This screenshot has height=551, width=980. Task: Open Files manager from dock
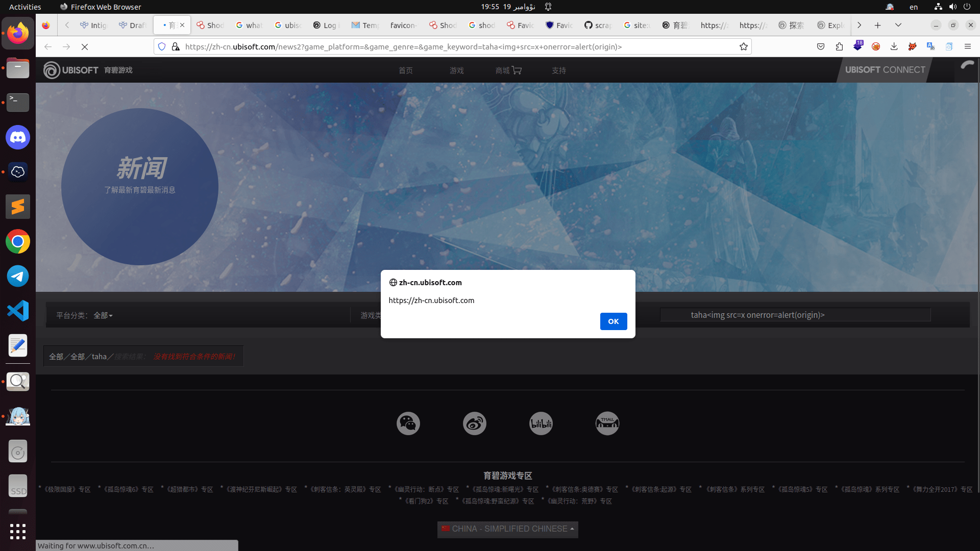click(18, 68)
